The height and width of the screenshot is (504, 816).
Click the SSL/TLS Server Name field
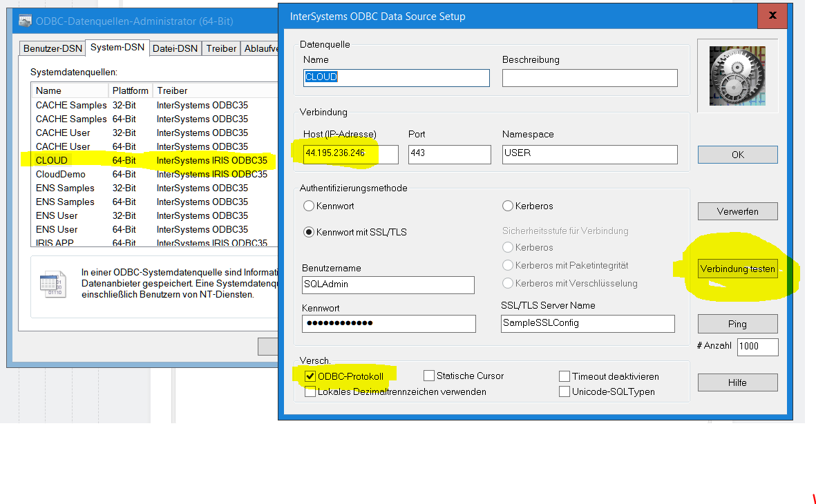point(588,323)
